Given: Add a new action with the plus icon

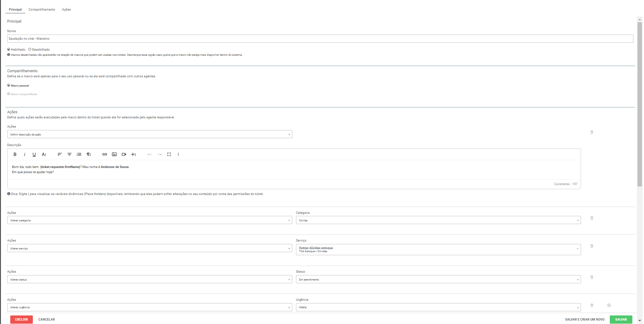Looking at the screenshot, I should tap(609, 305).
